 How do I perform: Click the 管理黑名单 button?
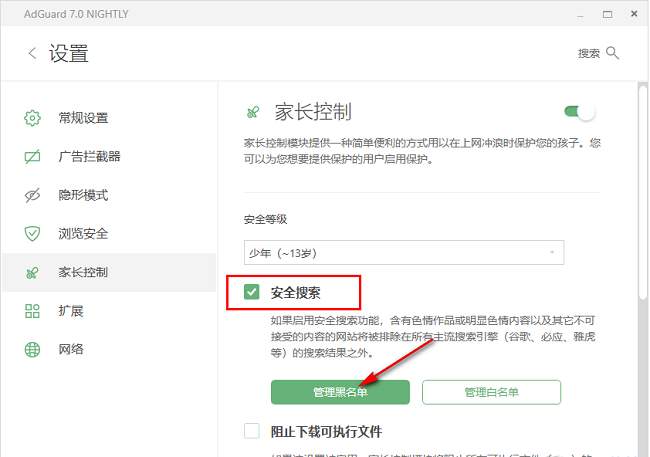pos(340,392)
